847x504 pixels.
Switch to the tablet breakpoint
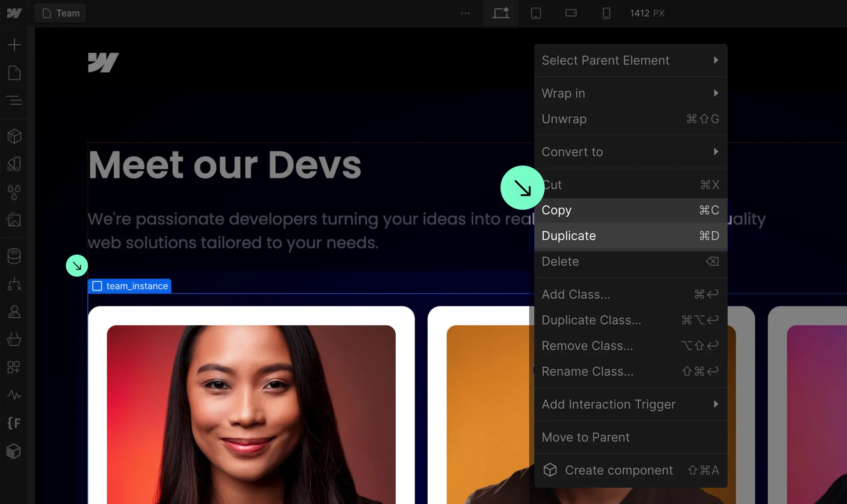[x=536, y=13]
